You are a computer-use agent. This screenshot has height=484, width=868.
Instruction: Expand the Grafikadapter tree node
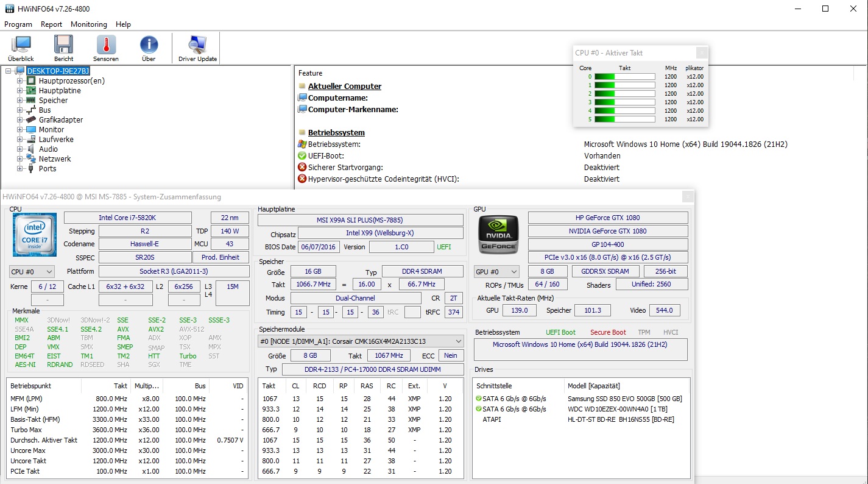pyautogui.click(x=19, y=119)
